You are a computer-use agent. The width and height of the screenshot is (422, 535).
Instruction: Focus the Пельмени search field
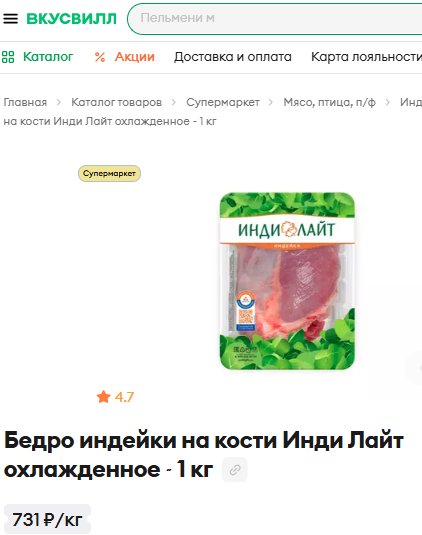pyautogui.click(x=275, y=18)
